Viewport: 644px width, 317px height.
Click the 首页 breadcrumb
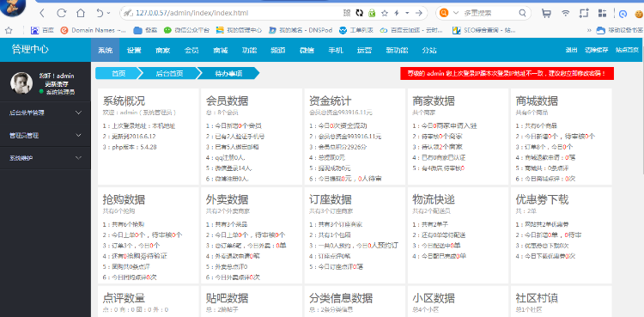118,74
